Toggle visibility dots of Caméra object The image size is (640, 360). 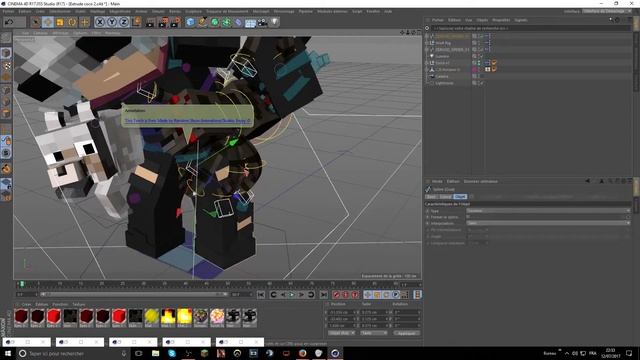pyautogui.click(x=480, y=76)
